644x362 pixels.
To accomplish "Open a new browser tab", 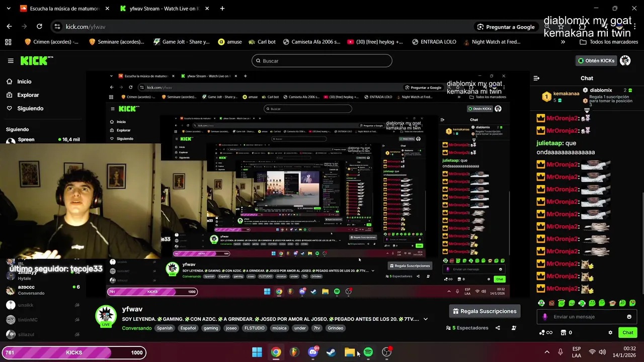I will tap(222, 9).
